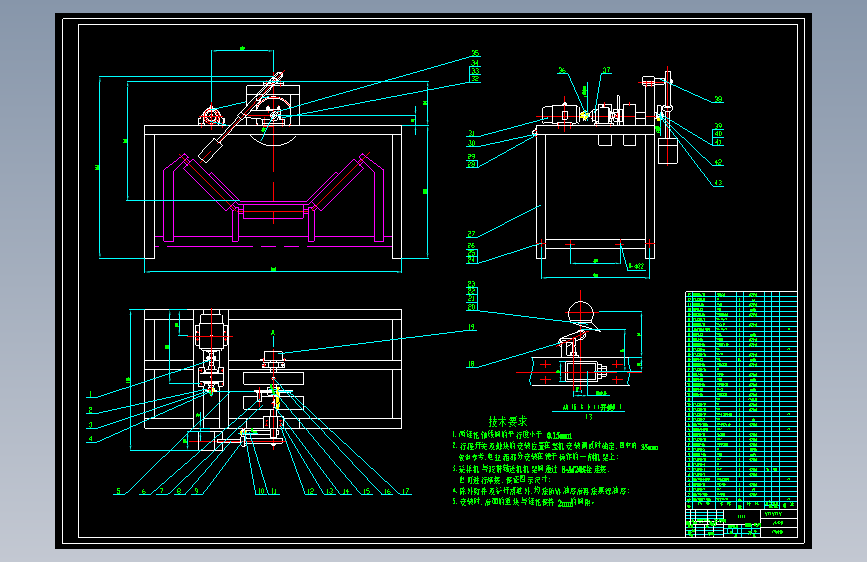
Task: Select technical requirement line starting with '5.'
Action: tap(523, 503)
